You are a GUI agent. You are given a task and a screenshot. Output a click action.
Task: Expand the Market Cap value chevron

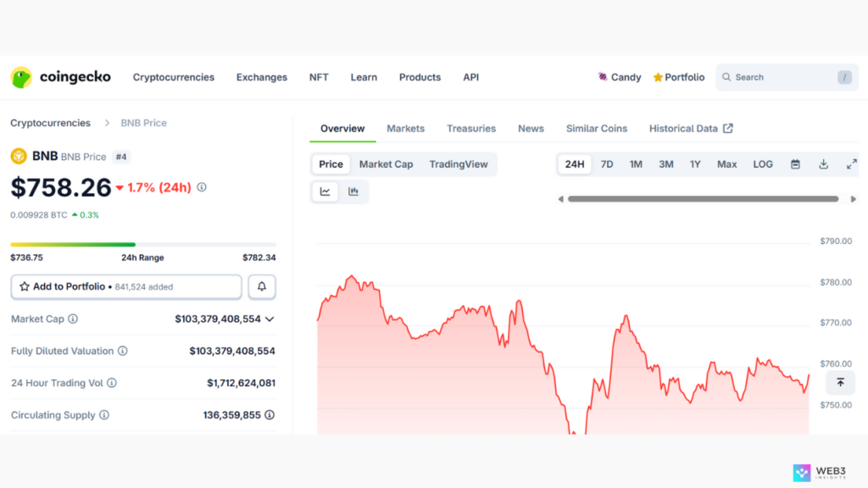[x=270, y=319]
